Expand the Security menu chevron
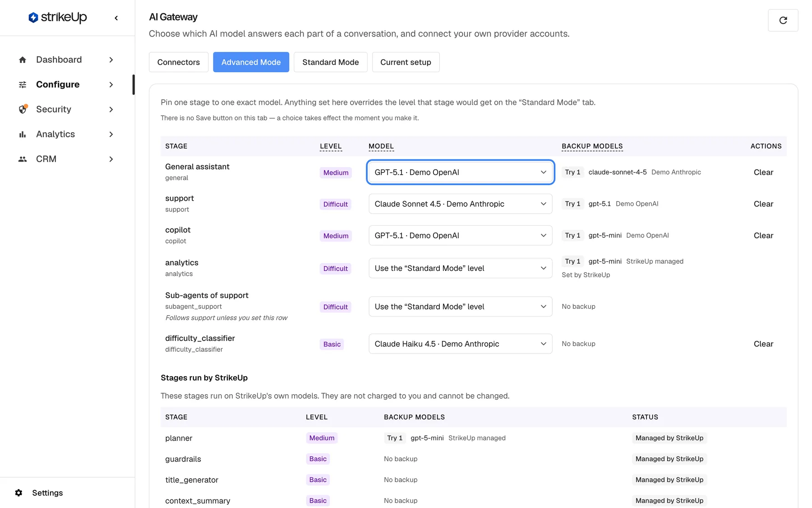The height and width of the screenshot is (508, 812). click(x=111, y=109)
